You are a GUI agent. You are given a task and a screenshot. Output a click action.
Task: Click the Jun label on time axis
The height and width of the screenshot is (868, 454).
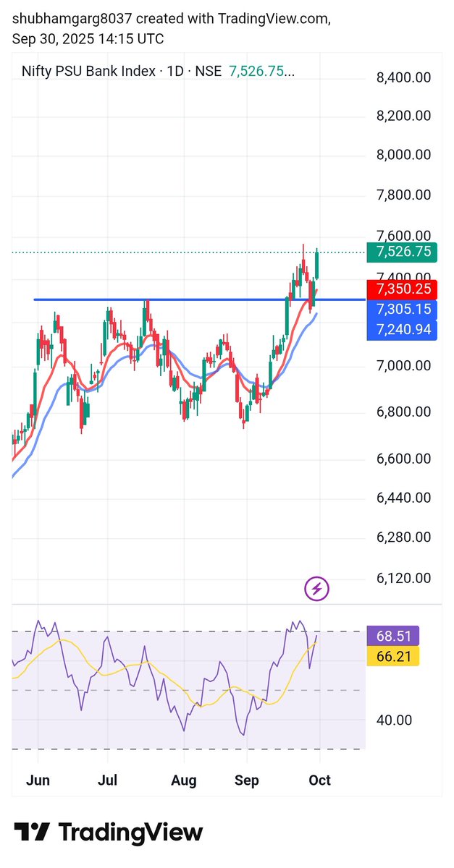pyautogui.click(x=37, y=780)
